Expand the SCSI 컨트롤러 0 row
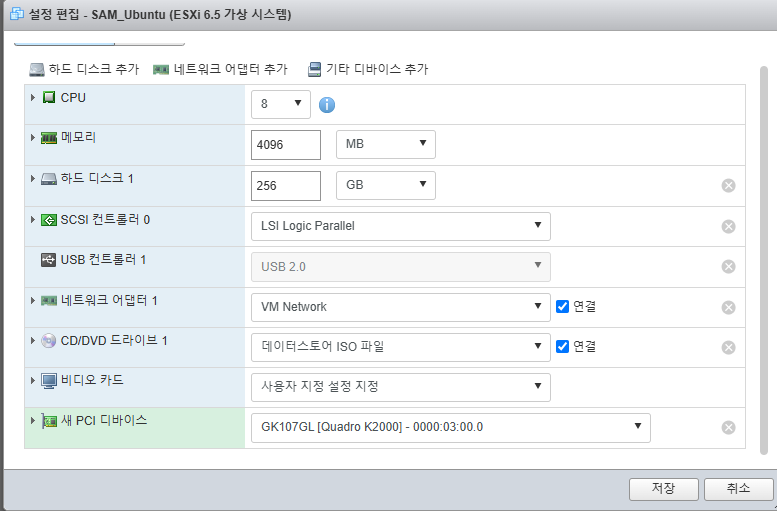This screenshot has height=511, width=777. [x=33, y=220]
